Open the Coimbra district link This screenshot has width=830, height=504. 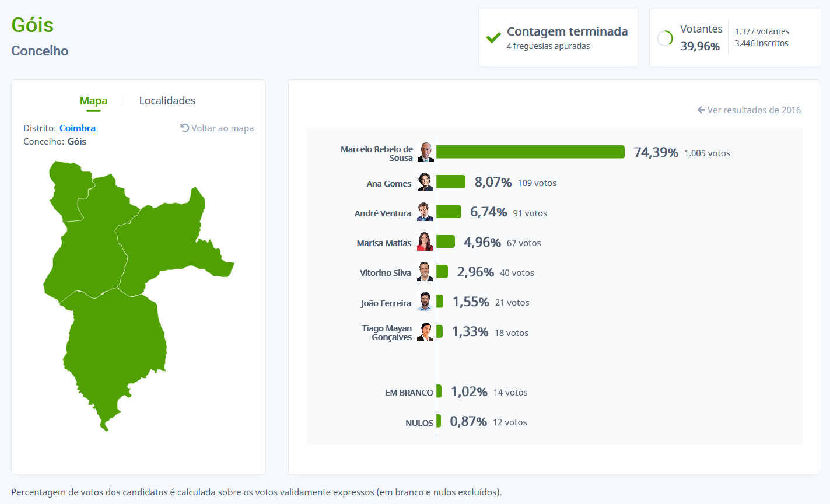pyautogui.click(x=78, y=128)
